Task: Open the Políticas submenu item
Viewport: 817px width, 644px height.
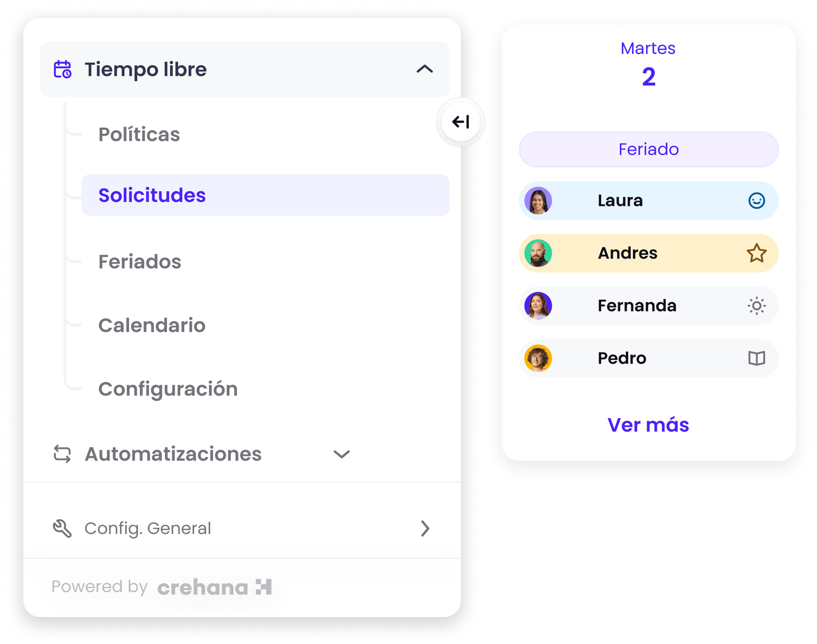Action: [x=139, y=134]
